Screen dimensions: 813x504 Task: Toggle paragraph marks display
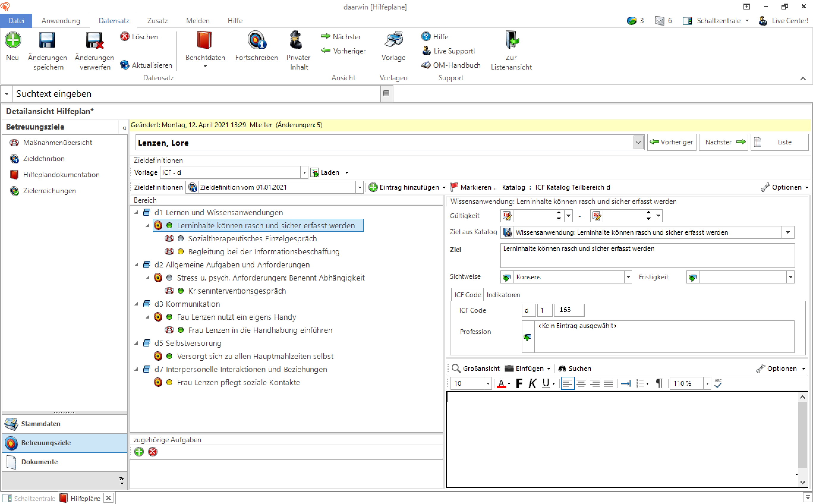659,383
